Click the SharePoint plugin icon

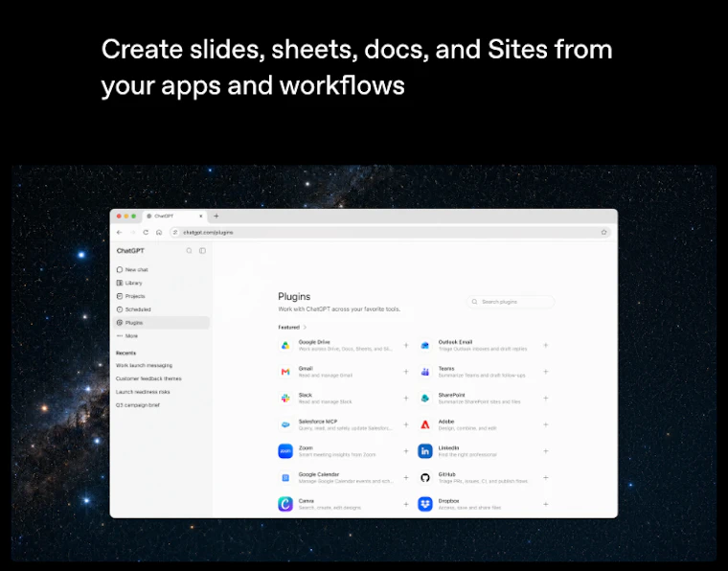(425, 399)
